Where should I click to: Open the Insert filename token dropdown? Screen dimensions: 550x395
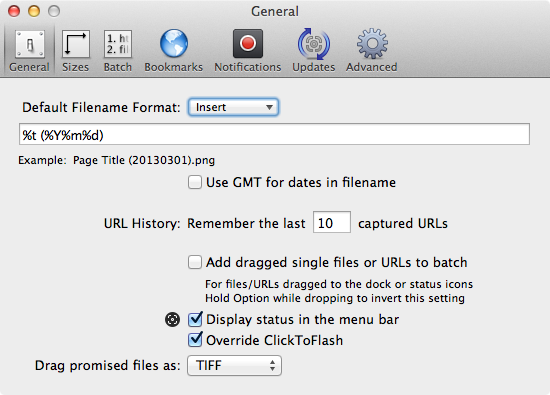[x=234, y=107]
